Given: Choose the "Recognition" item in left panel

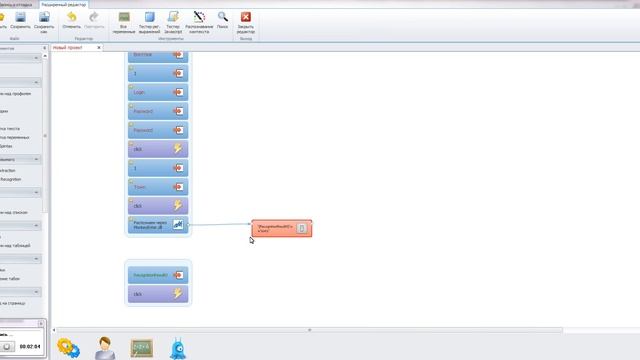Looking at the screenshot, I should coord(11,179).
